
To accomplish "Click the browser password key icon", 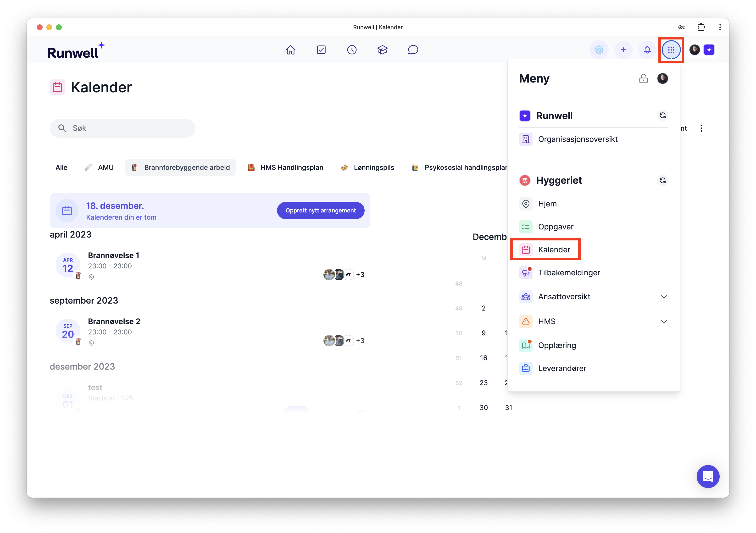I will point(682,27).
